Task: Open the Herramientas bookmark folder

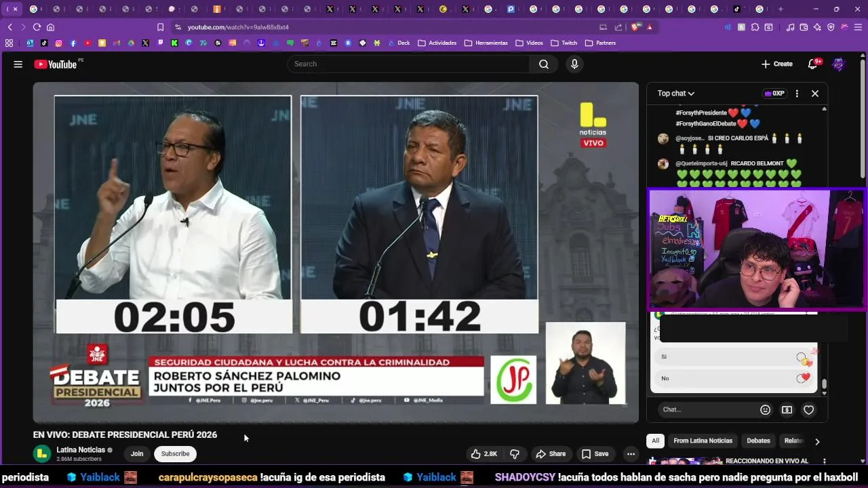Action: pos(486,43)
